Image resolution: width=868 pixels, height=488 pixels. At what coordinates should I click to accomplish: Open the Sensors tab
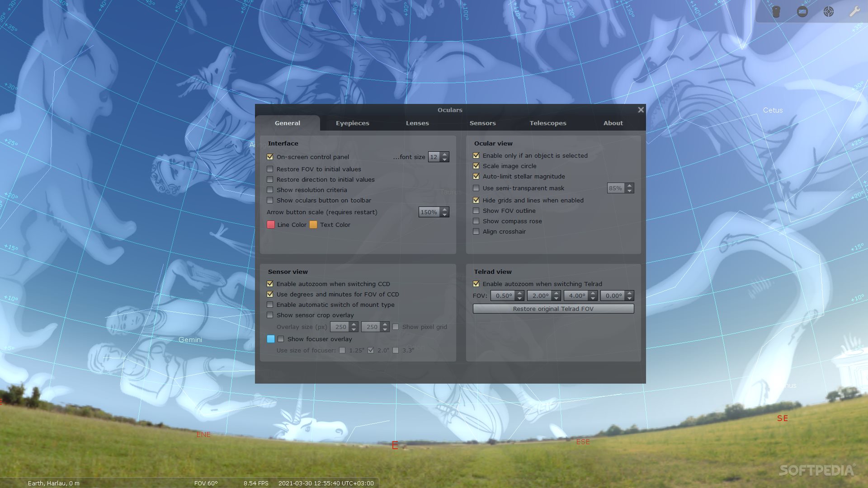click(482, 123)
